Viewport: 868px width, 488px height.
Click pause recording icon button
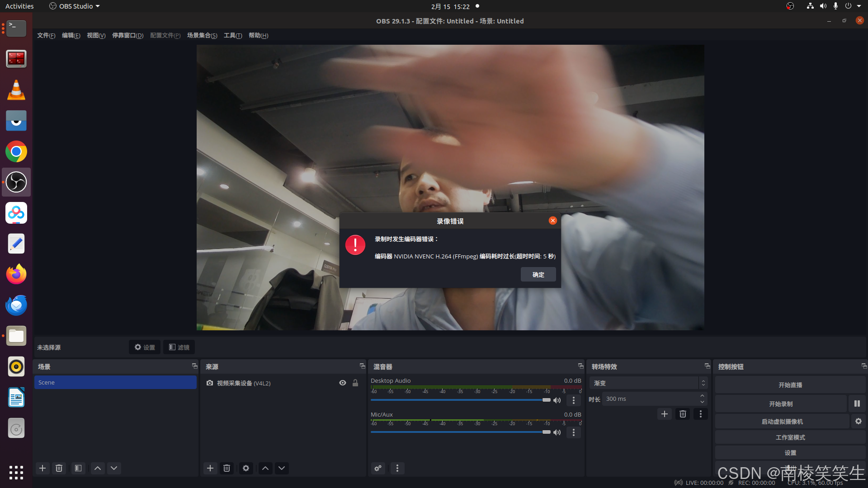tap(857, 404)
